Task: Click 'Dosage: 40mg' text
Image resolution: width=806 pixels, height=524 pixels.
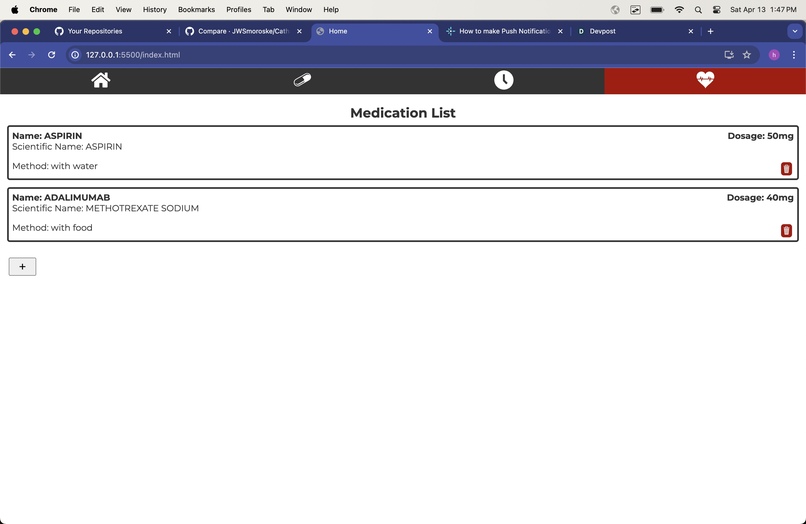Action: click(760, 197)
